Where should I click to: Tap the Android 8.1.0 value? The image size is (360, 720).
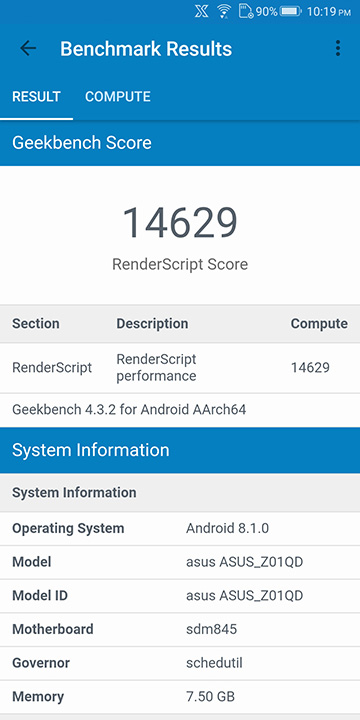point(227,528)
